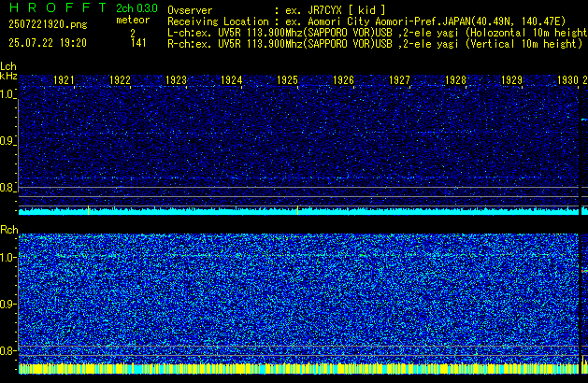
Task: Click the L-ch description with Holozontal yagi
Action: pyautogui.click(x=378, y=33)
